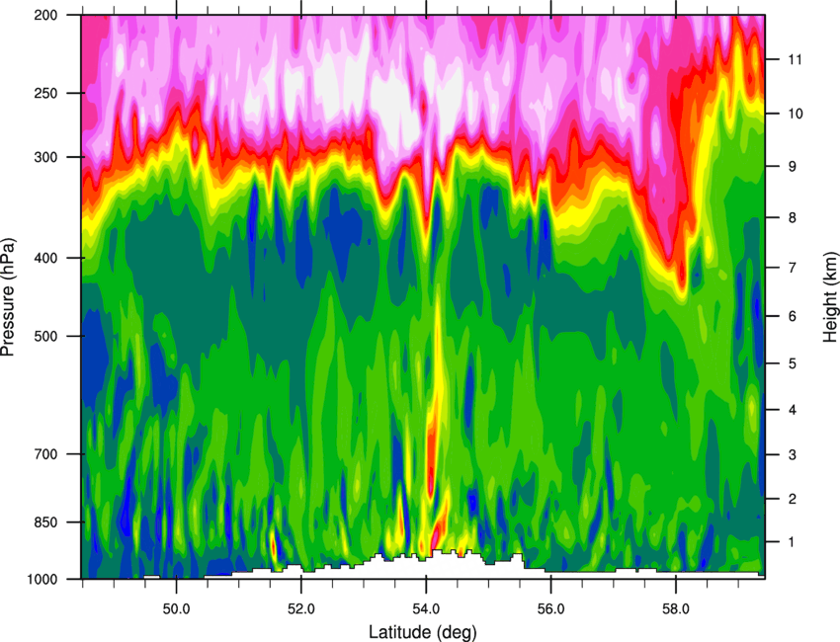Click the '5' height axis label
The height and width of the screenshot is (642, 840).
point(793,363)
